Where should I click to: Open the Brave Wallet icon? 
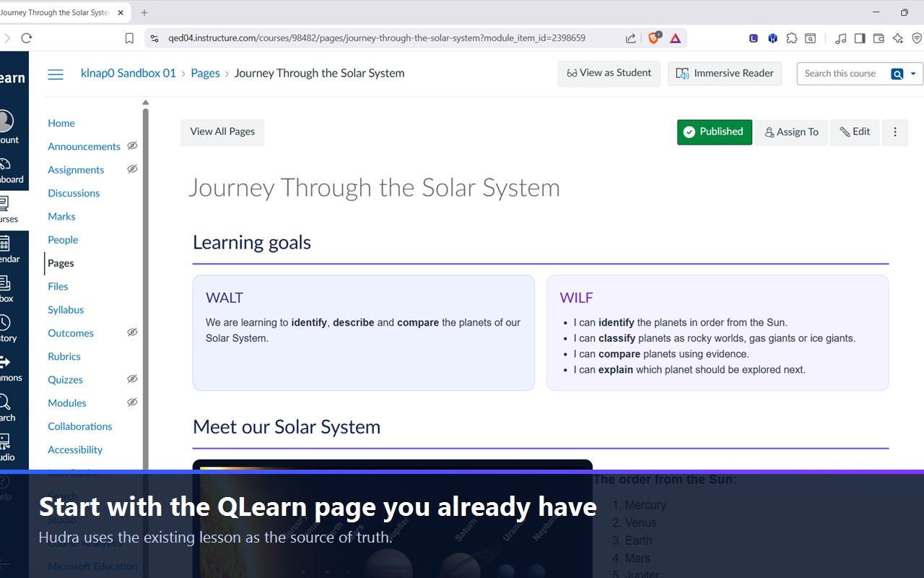coord(879,38)
